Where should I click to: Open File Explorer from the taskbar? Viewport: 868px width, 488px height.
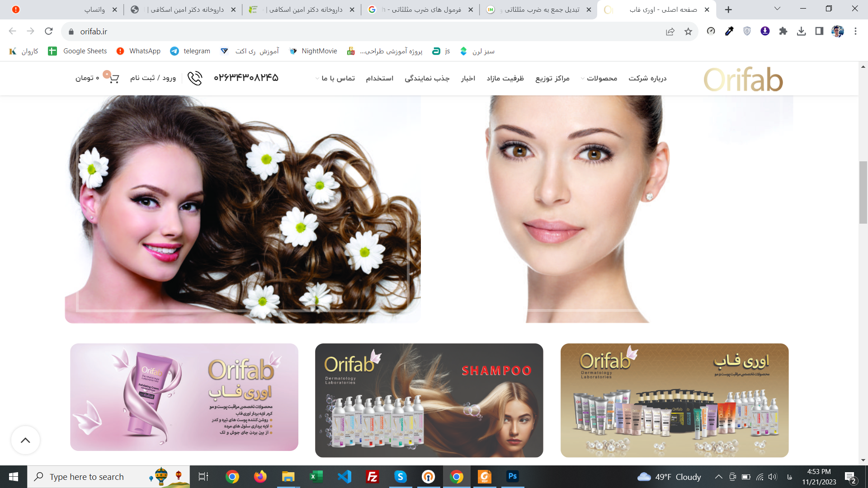click(288, 476)
